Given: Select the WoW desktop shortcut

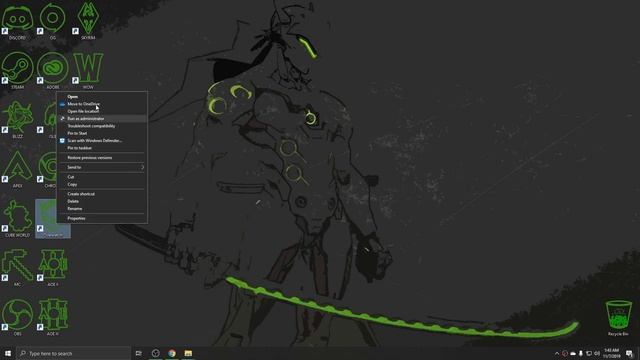Looking at the screenshot, I should tap(88, 71).
